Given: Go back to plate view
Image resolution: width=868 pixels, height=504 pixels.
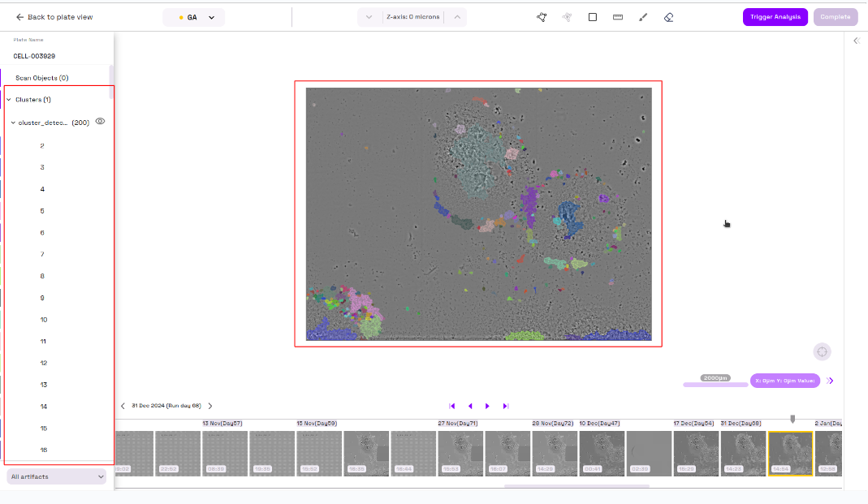Looking at the screenshot, I should pyautogui.click(x=54, y=17).
